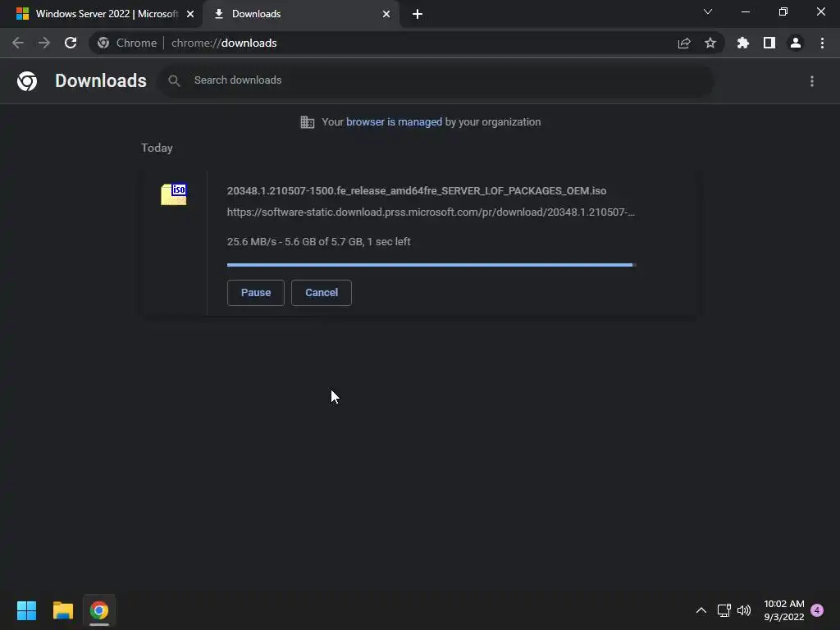Viewport: 840px width, 630px height.
Task: Click the share page icon in address bar
Action: [684, 43]
